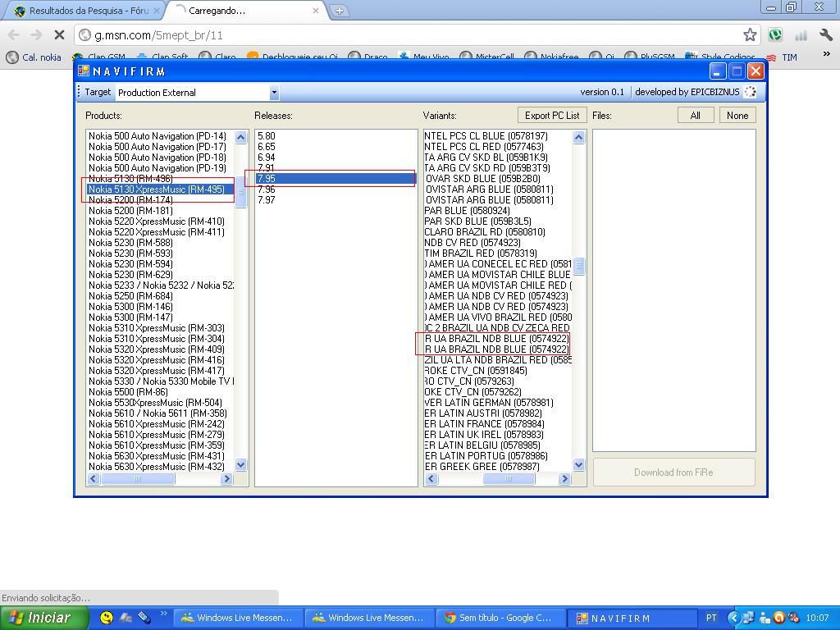840x630 pixels.
Task: Close the Carregando tab
Action: click(x=316, y=11)
